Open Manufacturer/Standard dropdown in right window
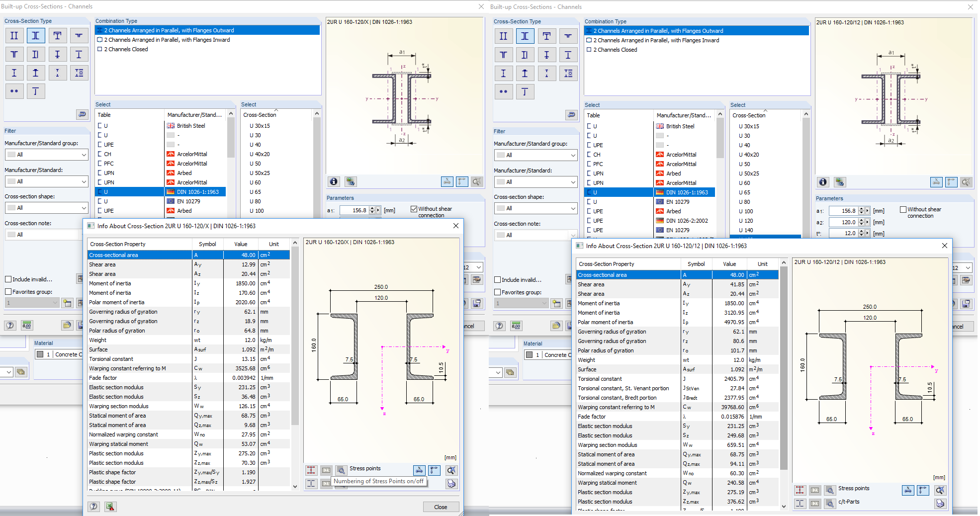Screen dimensions: 980x516 click(x=536, y=182)
